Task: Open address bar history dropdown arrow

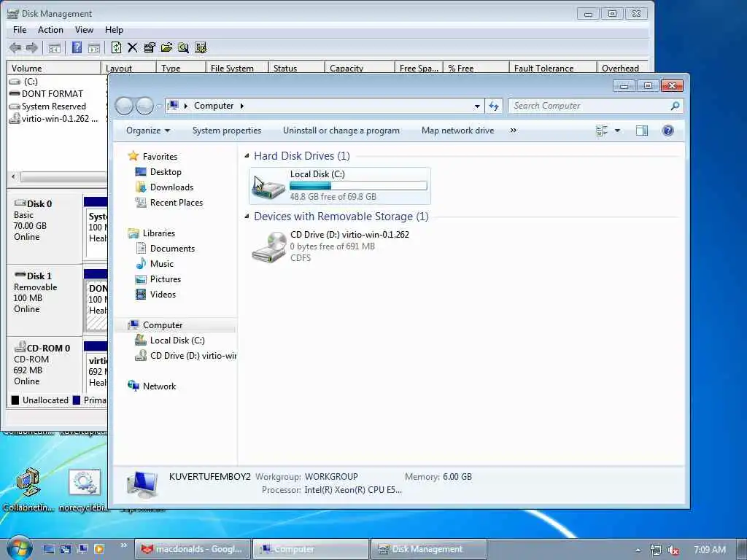Action: tap(477, 106)
